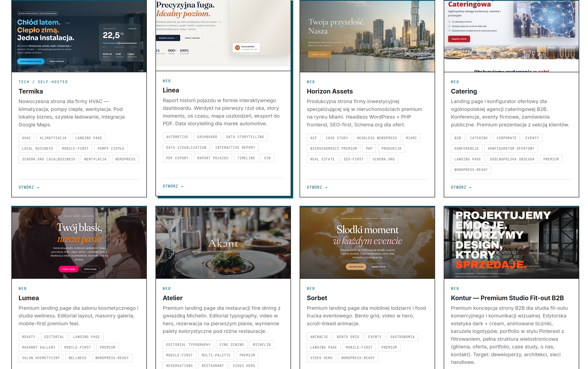Select the SALON KOSMETYCZNY tag
588x369 pixels.
[41, 358]
